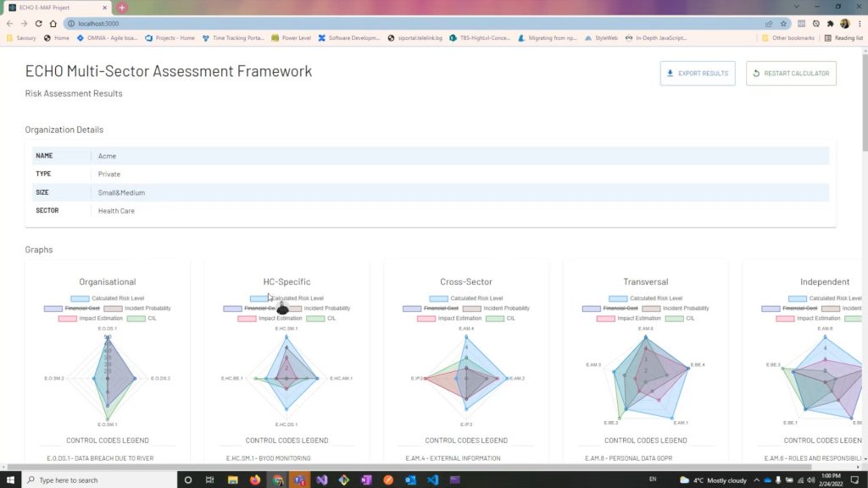Open the Other bookmarks folder
Viewport: 868px width, 488px height.
pos(787,38)
